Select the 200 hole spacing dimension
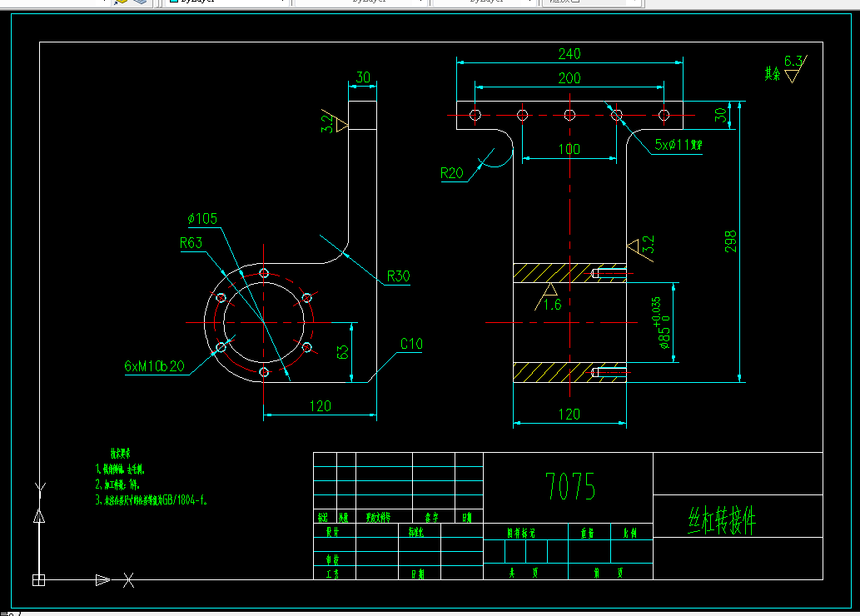The height and width of the screenshot is (616, 860). 569,78
